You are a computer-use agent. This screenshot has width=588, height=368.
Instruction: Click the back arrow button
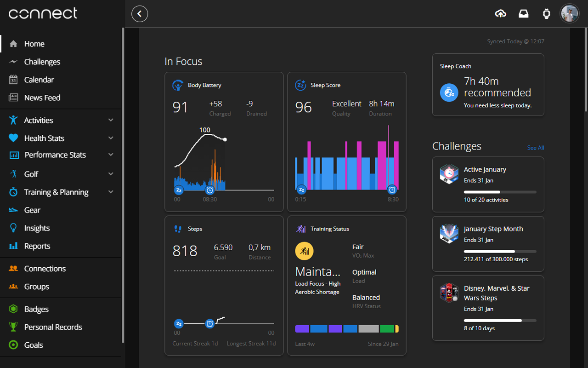[x=140, y=14]
